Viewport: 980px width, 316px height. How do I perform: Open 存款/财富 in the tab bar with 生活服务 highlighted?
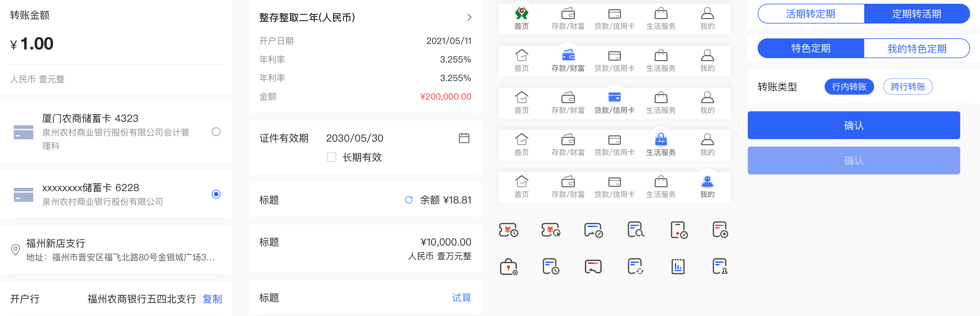(568, 145)
